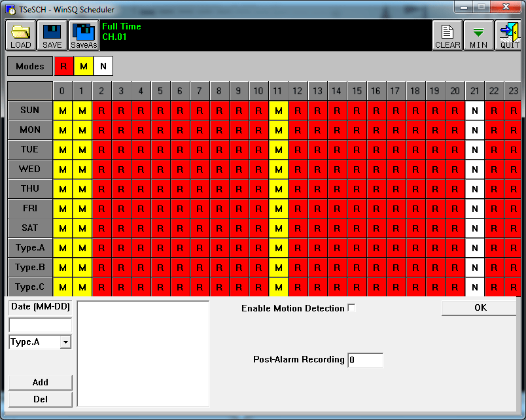This screenshot has height=420, width=526.
Task: Clear the schedule with the CLEAR icon
Action: point(447,35)
